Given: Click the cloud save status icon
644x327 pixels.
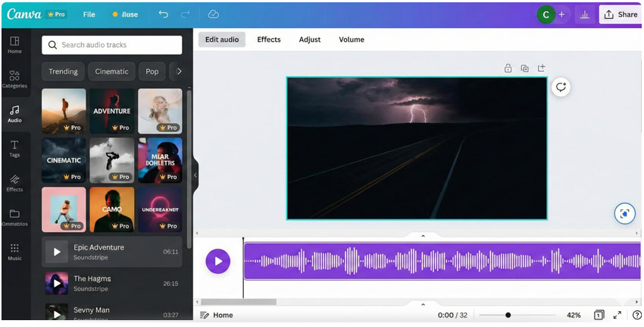Looking at the screenshot, I should point(213,14).
